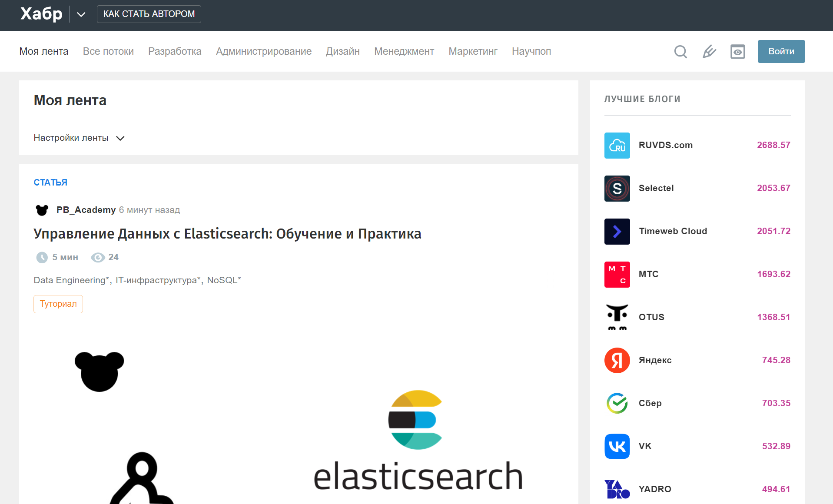The width and height of the screenshot is (833, 504).
Task: Open the Разработка section
Action: point(175,51)
